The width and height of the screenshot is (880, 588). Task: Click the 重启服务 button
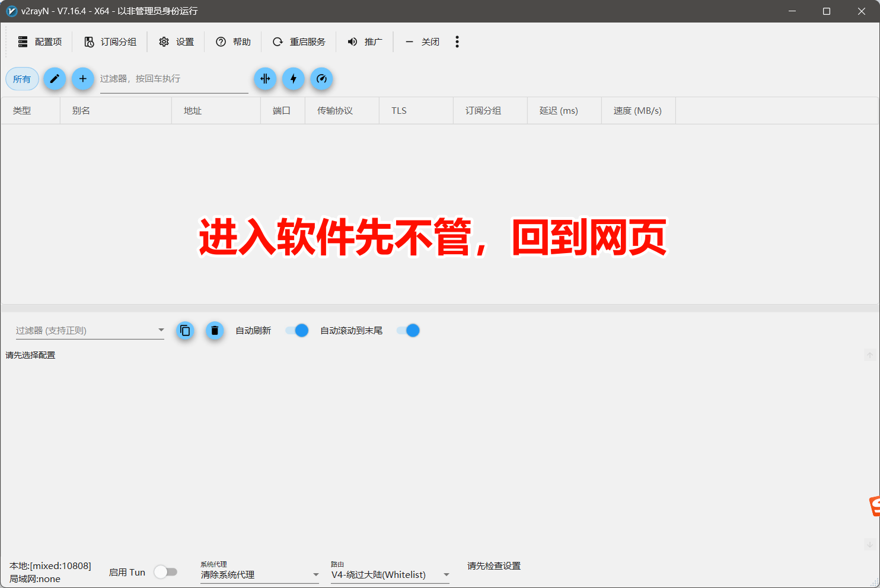(x=299, y=41)
